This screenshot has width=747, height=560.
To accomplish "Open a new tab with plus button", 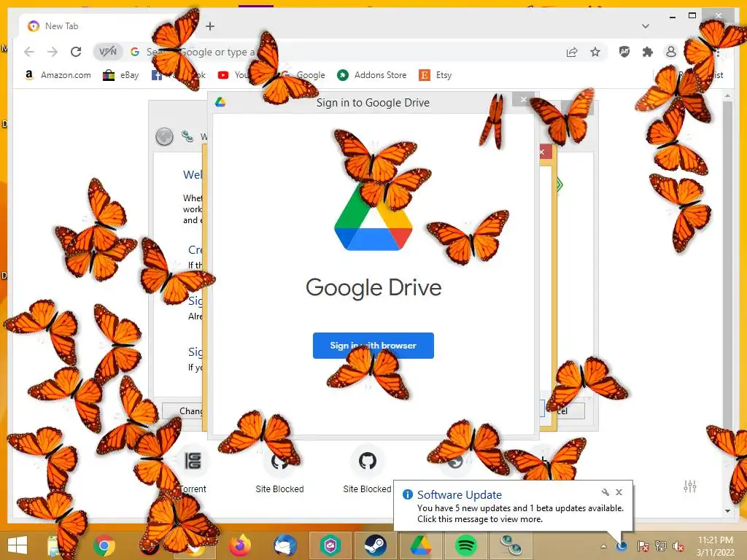I will point(210,26).
